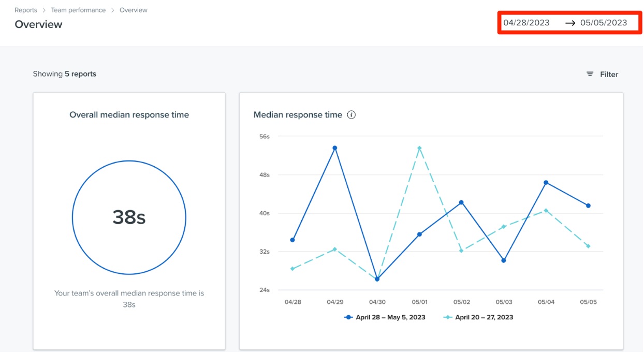The height and width of the screenshot is (353, 644).
Task: Click the "Showing 5 reports" text
Action: point(65,74)
